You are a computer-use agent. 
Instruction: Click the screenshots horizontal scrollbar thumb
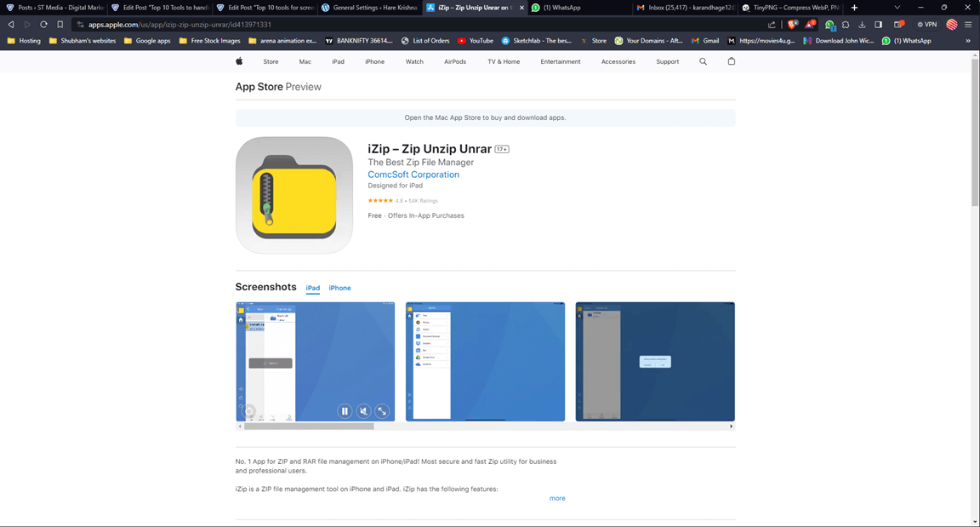tap(308, 426)
